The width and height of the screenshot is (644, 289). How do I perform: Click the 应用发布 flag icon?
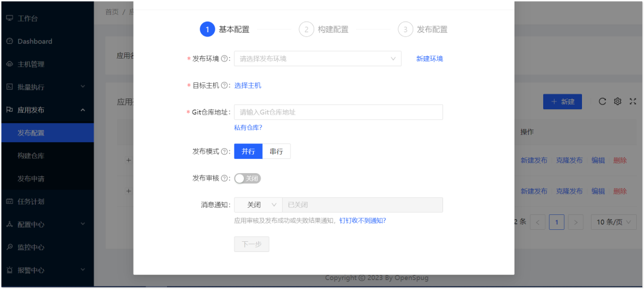click(10, 110)
